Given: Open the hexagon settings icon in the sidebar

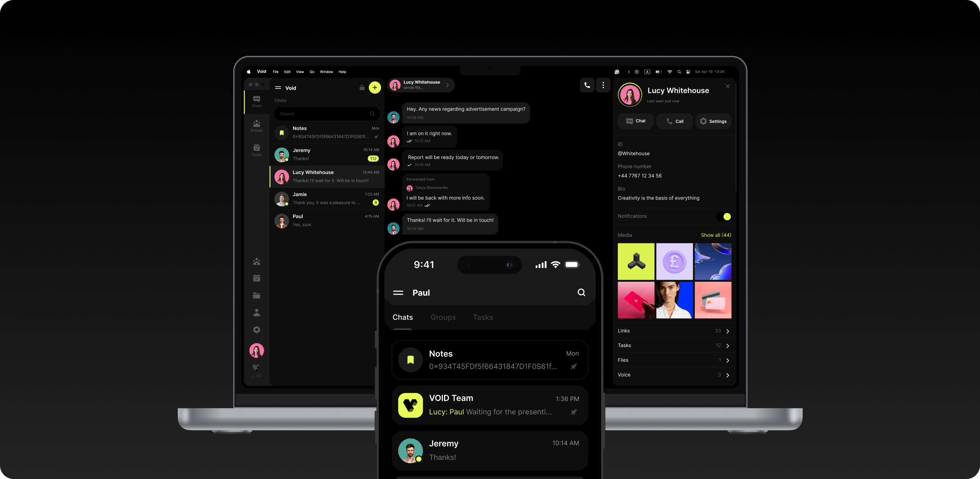Looking at the screenshot, I should coord(256,330).
